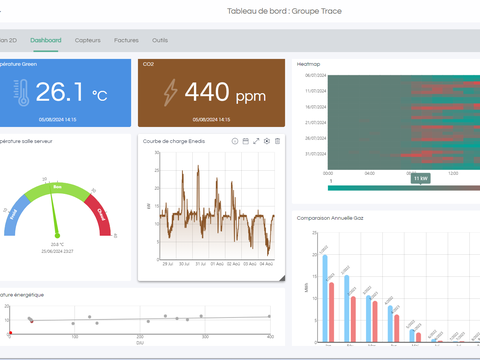
Task: Open settings gear of Enedis widget
Action: click(267, 141)
